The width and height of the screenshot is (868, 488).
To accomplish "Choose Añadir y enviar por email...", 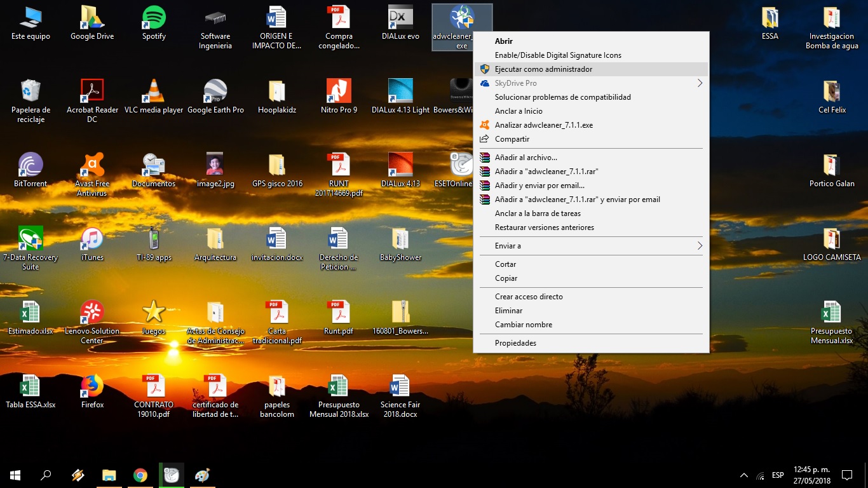I will click(x=591, y=186).
